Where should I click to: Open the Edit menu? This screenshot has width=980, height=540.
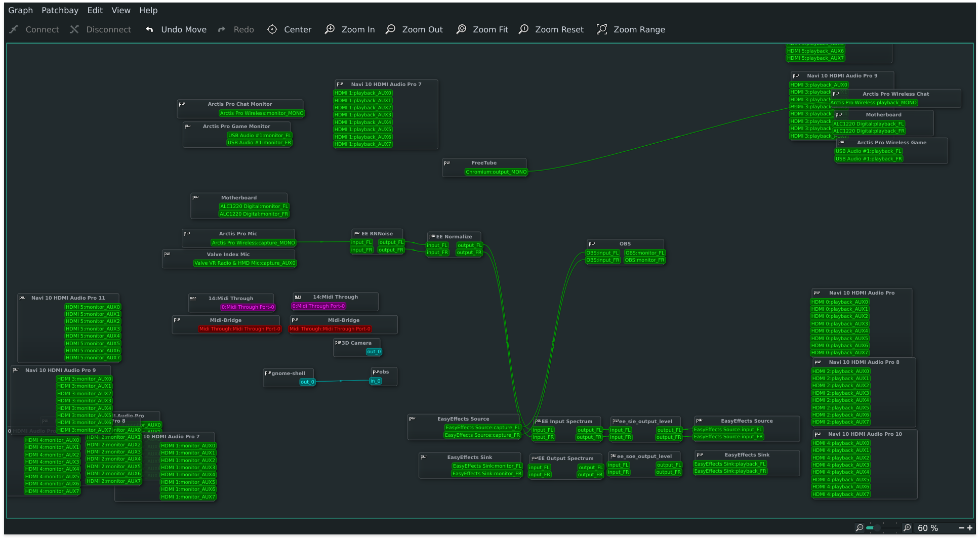95,10
